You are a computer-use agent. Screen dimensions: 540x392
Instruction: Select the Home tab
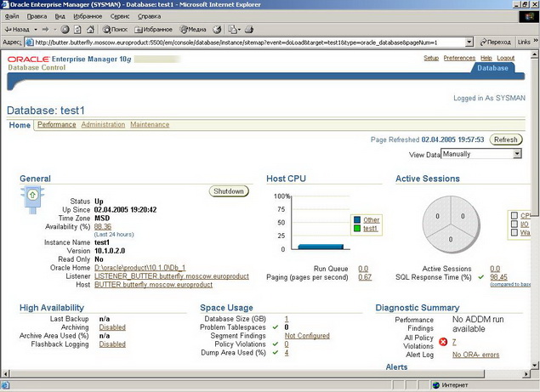20,125
